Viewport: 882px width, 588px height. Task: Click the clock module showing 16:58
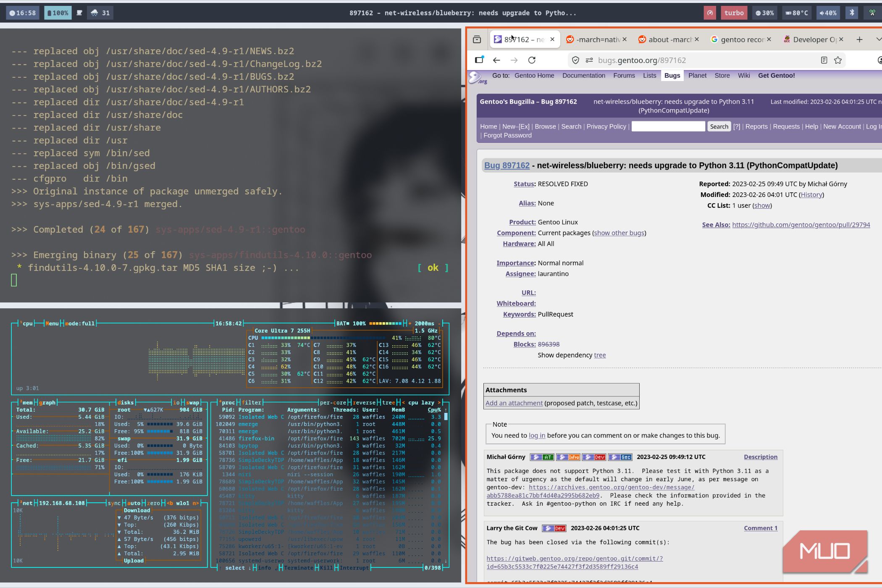(23, 13)
